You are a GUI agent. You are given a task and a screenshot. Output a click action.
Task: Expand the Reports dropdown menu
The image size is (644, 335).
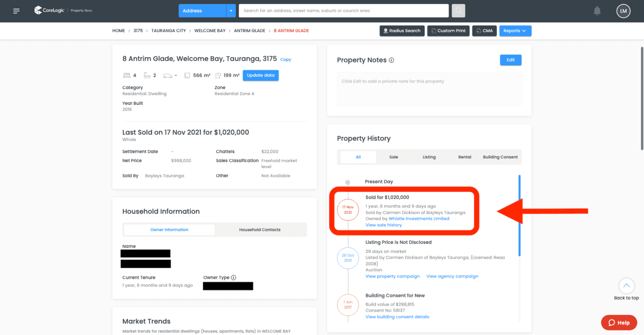[515, 31]
